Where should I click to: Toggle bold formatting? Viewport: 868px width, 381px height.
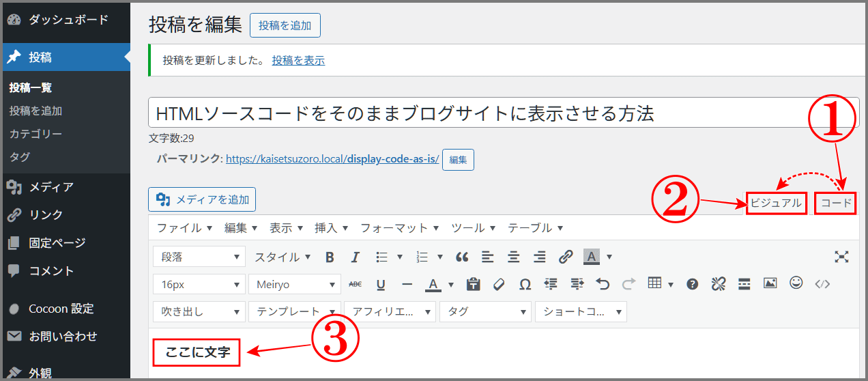[330, 257]
